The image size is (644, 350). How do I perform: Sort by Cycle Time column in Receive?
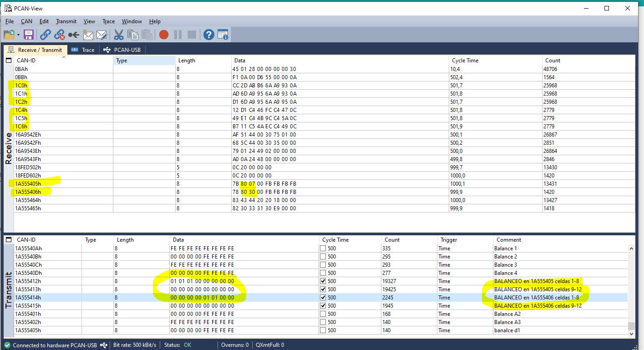465,61
